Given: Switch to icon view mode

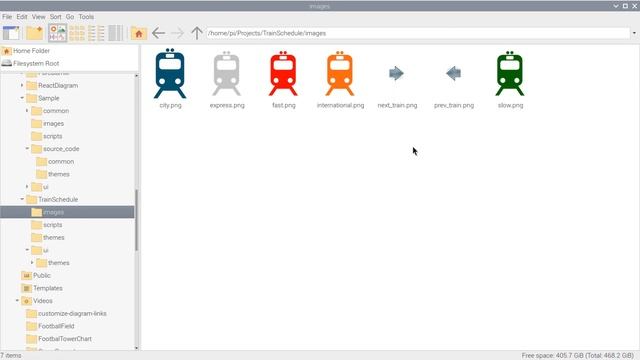Looking at the screenshot, I should tap(58, 33).
